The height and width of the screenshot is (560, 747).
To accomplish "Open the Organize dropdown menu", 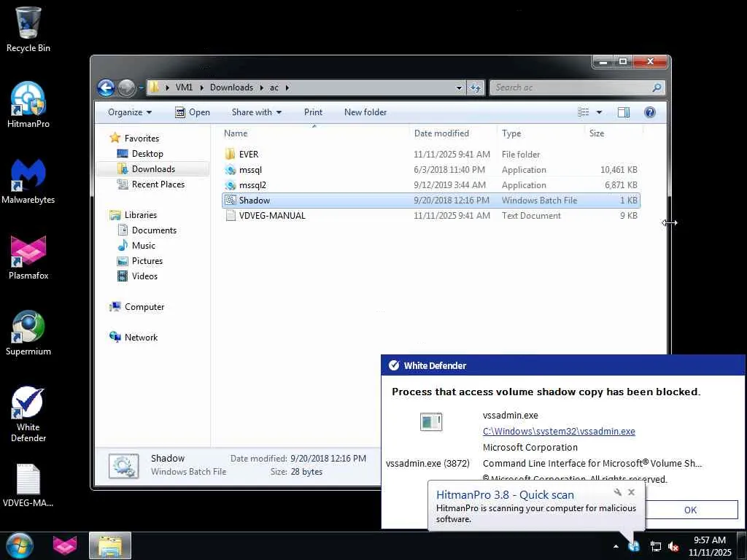I will [x=130, y=112].
